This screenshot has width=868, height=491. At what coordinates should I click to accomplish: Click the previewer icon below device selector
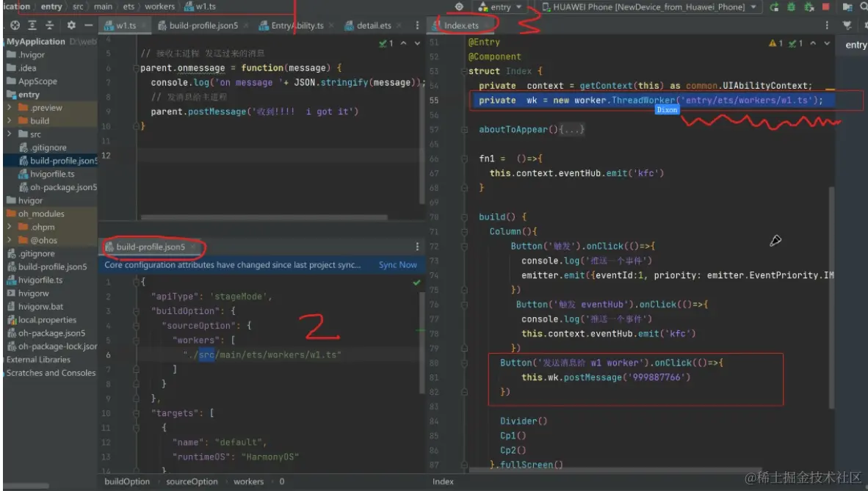[847, 25]
